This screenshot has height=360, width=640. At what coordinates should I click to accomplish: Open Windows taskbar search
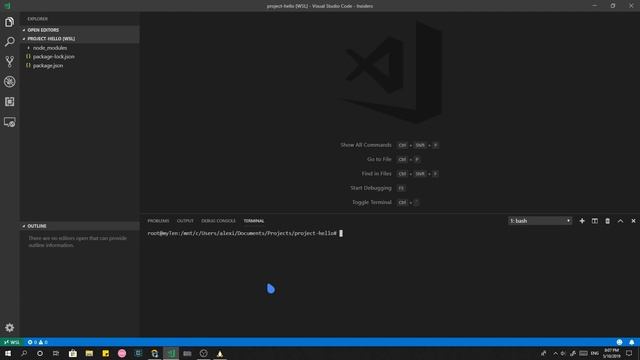click(24, 353)
